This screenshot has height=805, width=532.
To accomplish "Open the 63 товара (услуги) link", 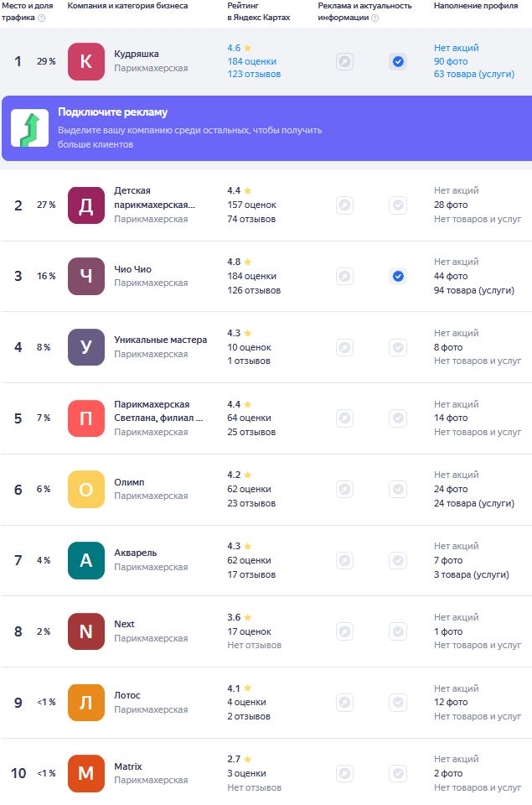I will coord(474,74).
